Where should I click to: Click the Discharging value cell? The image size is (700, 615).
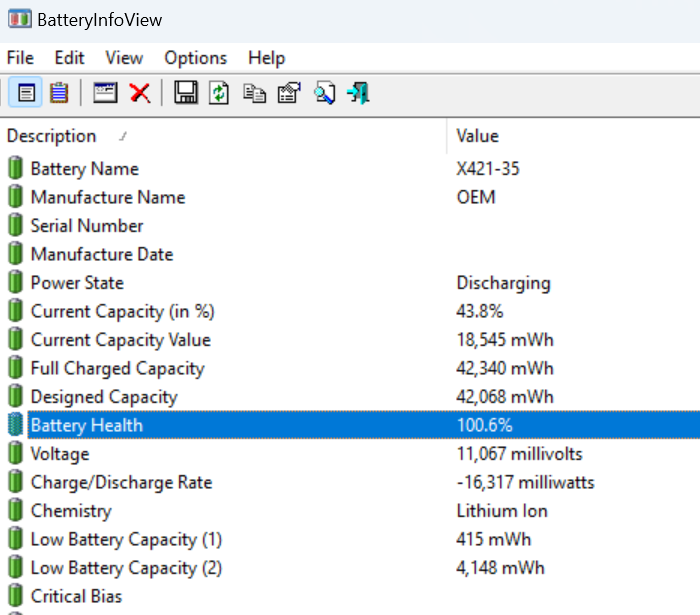[504, 283]
